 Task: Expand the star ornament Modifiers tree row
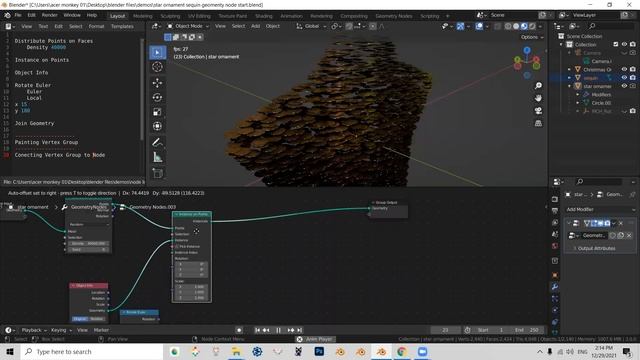click(578, 95)
